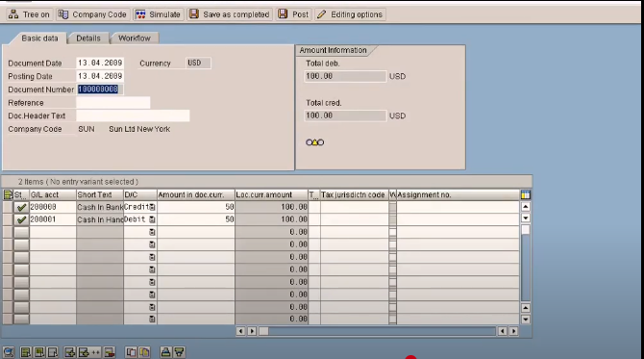Switch to the Basic data tab
The width and height of the screenshot is (644, 359).
[x=39, y=38]
